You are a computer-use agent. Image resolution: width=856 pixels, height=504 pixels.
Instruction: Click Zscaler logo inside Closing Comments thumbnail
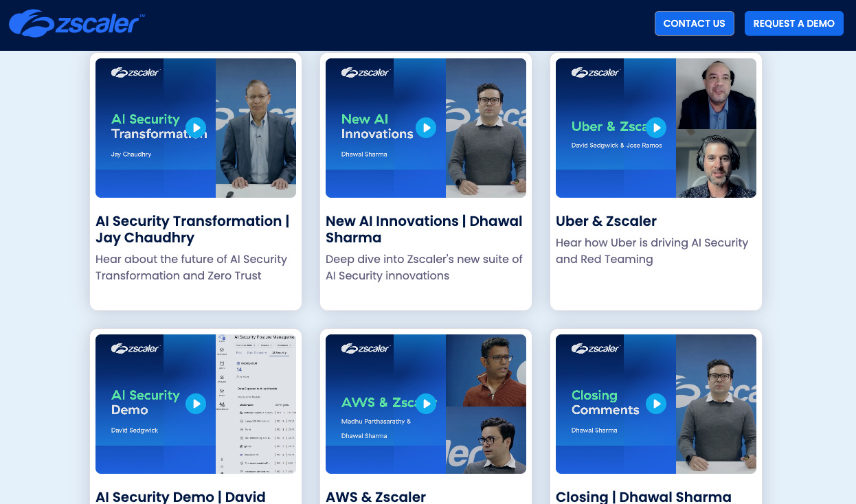[596, 348]
